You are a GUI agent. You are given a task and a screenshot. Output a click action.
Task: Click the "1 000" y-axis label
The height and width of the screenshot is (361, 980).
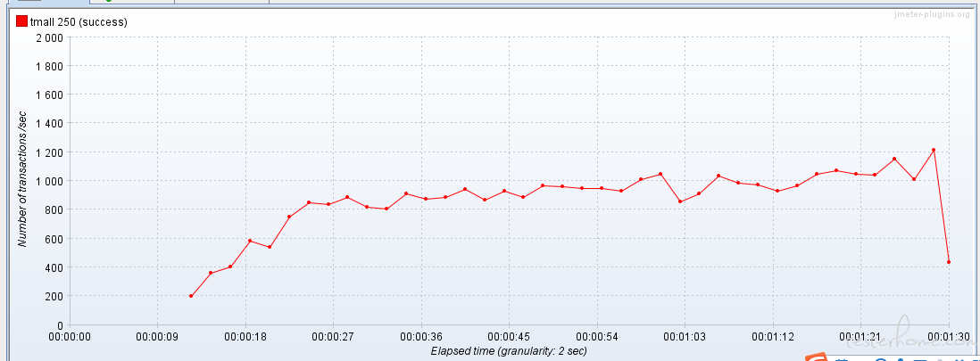tap(49, 181)
